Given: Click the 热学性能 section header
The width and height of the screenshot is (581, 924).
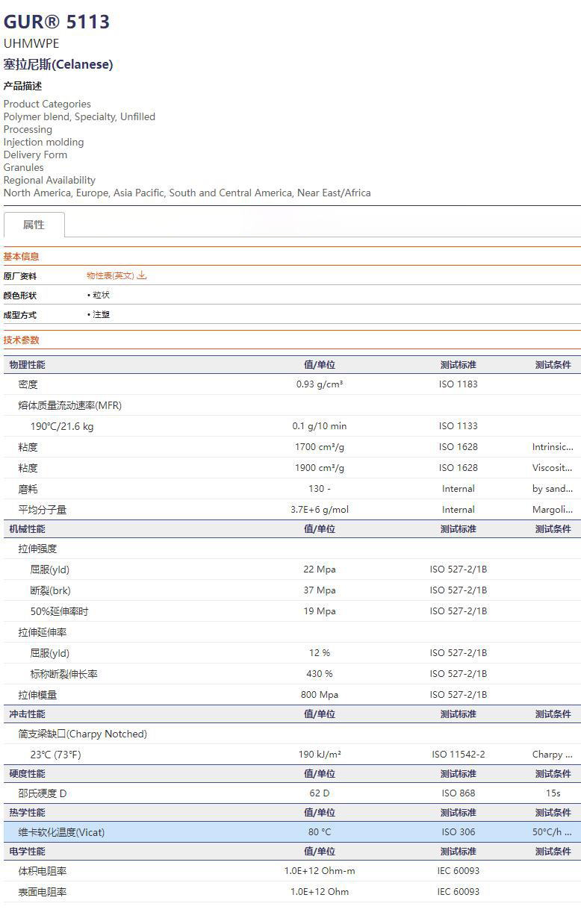Looking at the screenshot, I should [28, 813].
